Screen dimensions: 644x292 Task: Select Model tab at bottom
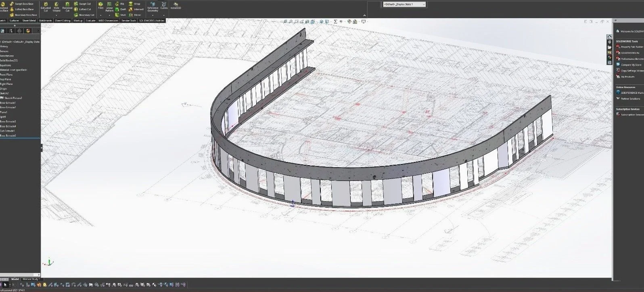coord(15,279)
